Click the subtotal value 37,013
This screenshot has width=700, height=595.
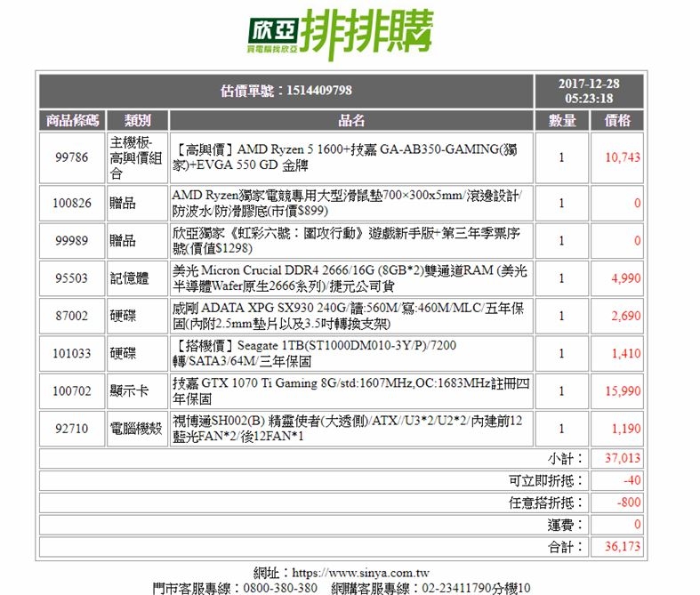[x=623, y=458]
